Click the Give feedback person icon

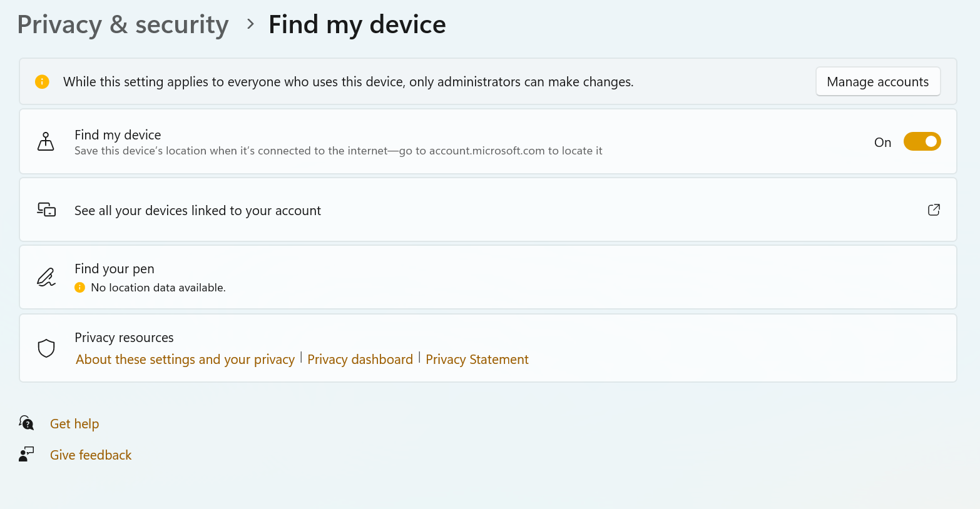pos(26,454)
